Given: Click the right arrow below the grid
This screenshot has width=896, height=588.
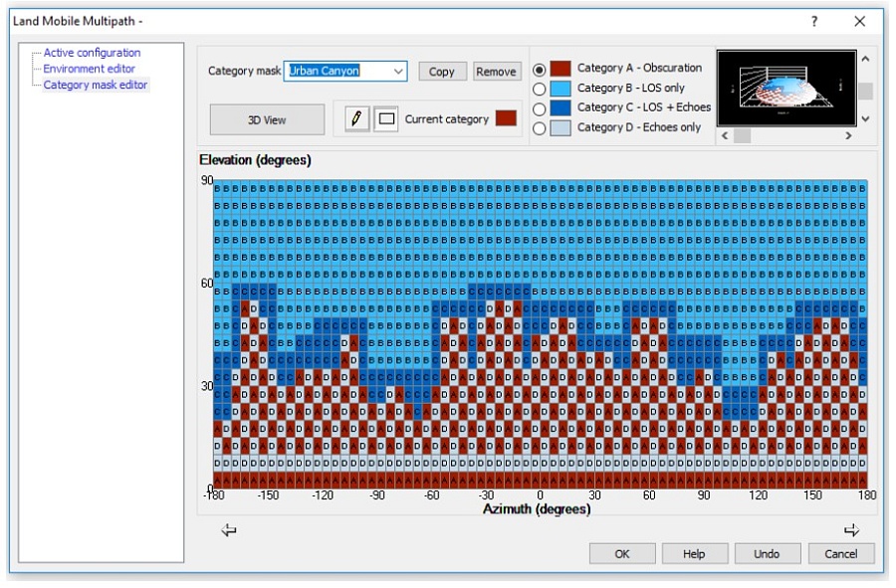Looking at the screenshot, I should 851,531.
